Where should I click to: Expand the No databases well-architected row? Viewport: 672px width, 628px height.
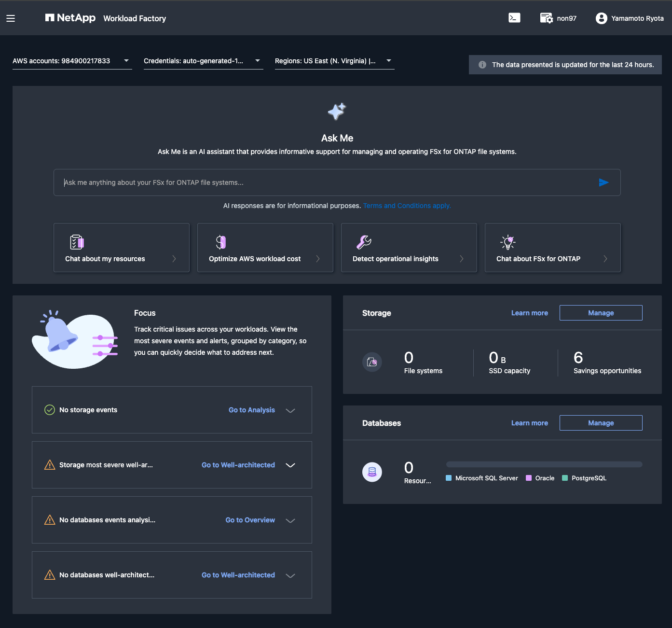pos(290,575)
